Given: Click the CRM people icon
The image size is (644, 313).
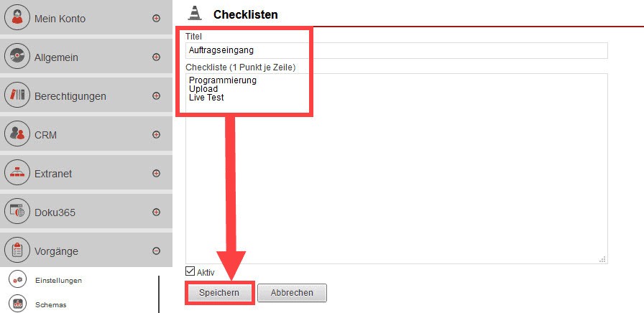Looking at the screenshot, I should tap(17, 134).
